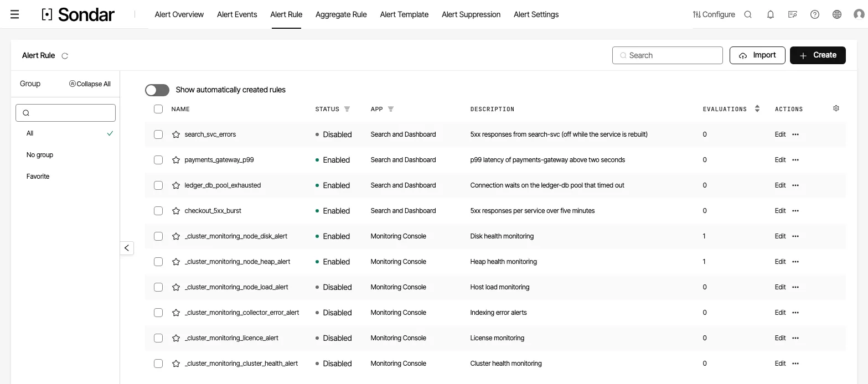Open more actions for _cluster_monitoring_node_heap_alert

(x=795, y=262)
